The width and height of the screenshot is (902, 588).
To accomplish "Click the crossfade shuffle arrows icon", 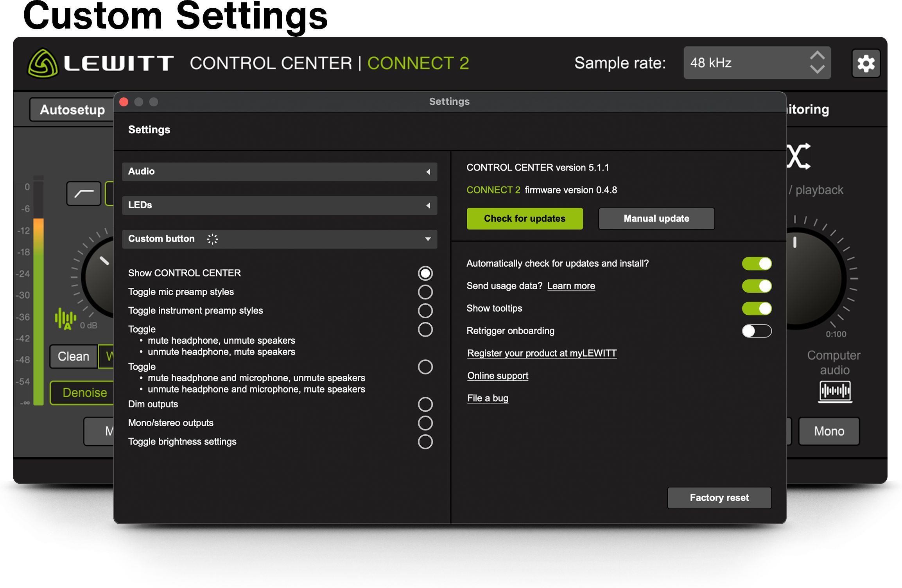I will tap(799, 156).
